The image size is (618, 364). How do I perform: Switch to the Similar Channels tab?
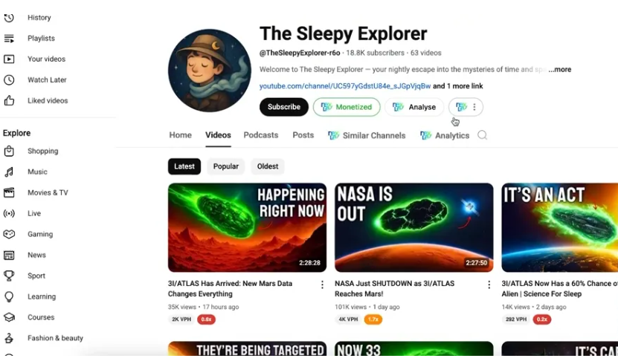point(367,135)
